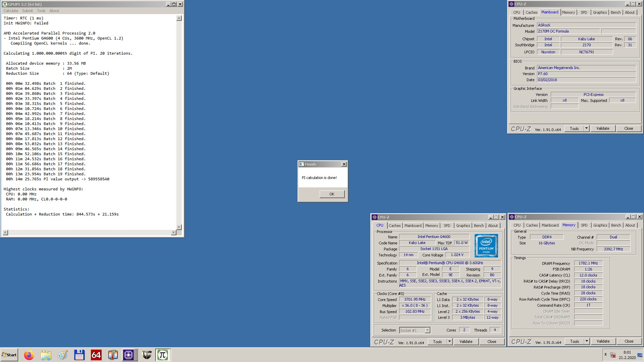Click the blue floppy disk taskbar icon
This screenshot has width=644, height=362.
coord(79,355)
